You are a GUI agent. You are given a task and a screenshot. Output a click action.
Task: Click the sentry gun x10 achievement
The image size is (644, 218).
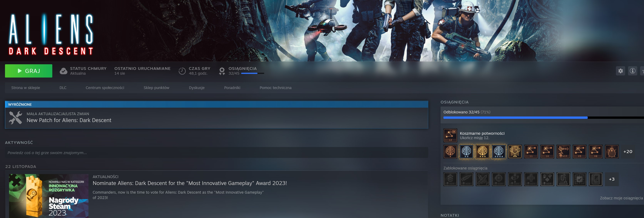[x=563, y=151]
